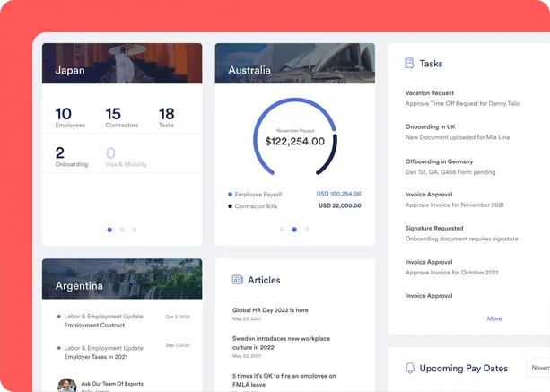Open the Onboarding in UK task
The image size is (550, 392).
[458, 132]
